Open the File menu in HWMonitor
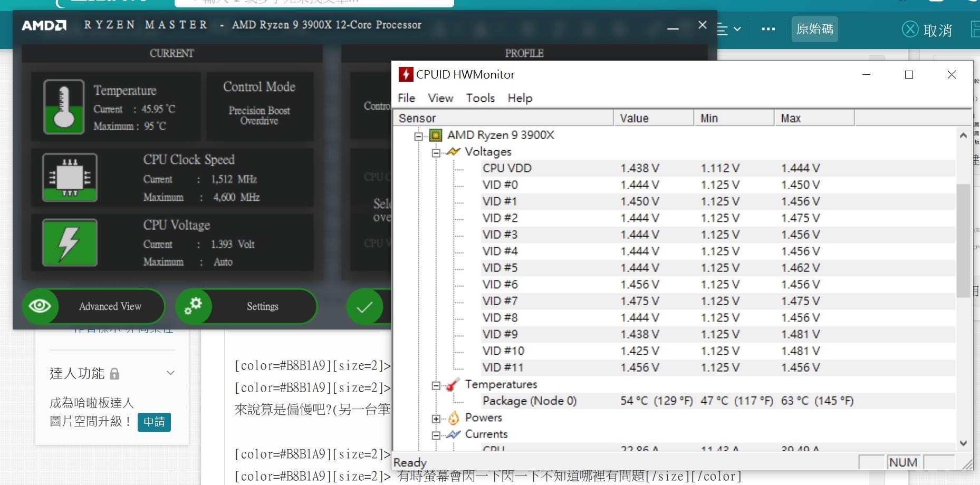Screen dimensions: 980x485 coord(406,98)
